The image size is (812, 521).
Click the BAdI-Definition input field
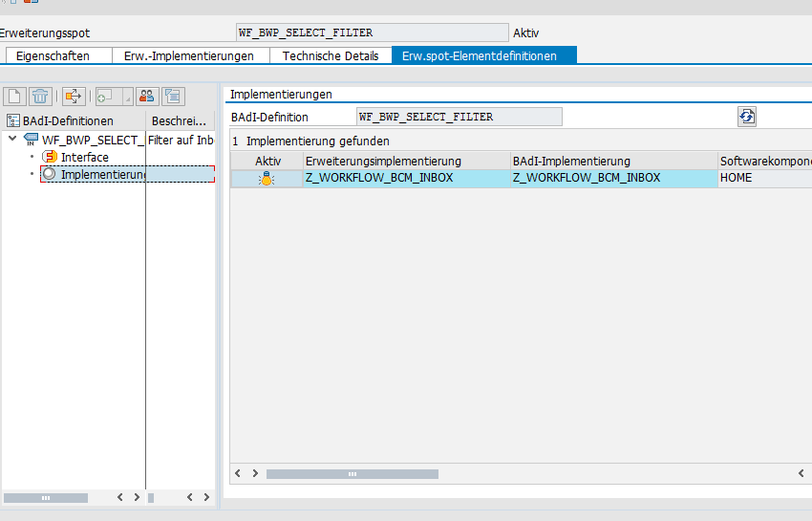point(459,117)
